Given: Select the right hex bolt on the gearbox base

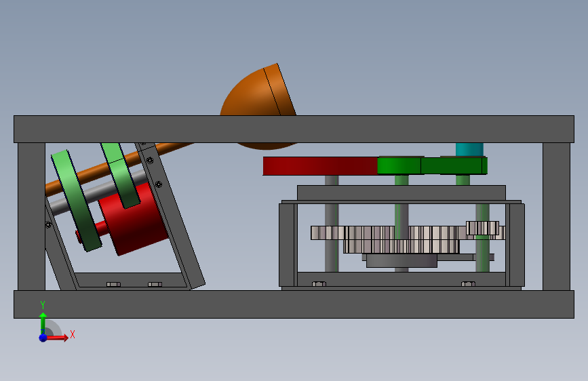Looking at the screenshot, I should (x=469, y=284).
